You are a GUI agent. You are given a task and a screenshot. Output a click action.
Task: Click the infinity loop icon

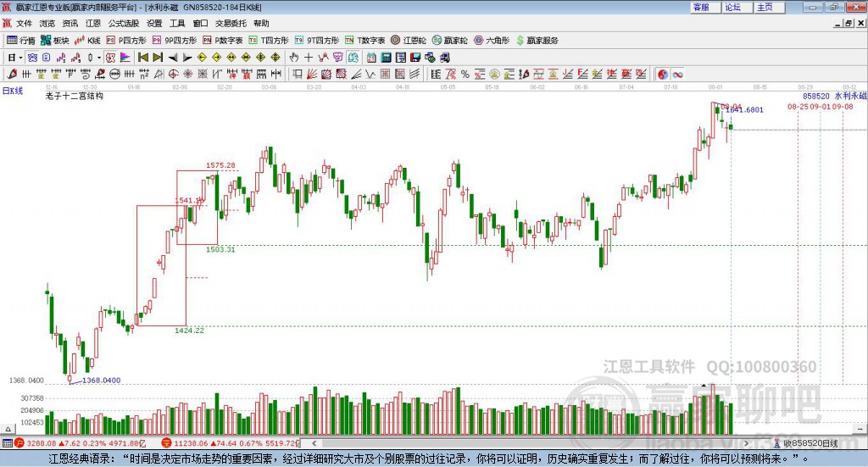(x=677, y=74)
